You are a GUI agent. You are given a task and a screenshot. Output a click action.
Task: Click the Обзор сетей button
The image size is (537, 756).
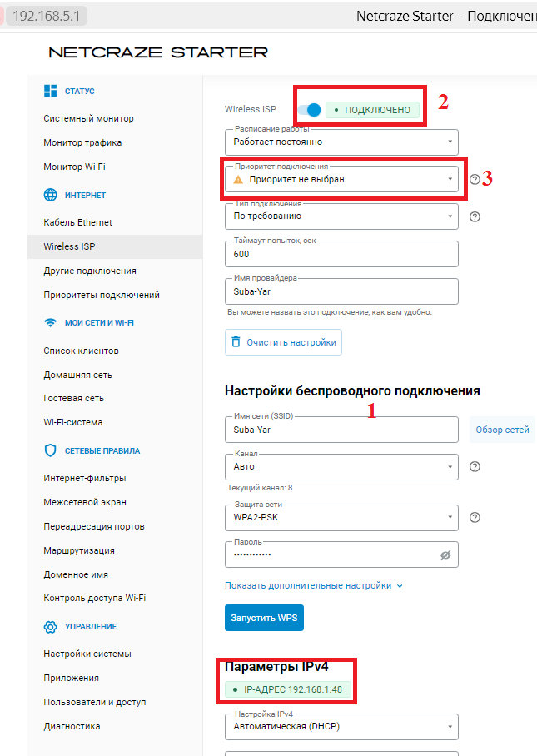(501, 429)
